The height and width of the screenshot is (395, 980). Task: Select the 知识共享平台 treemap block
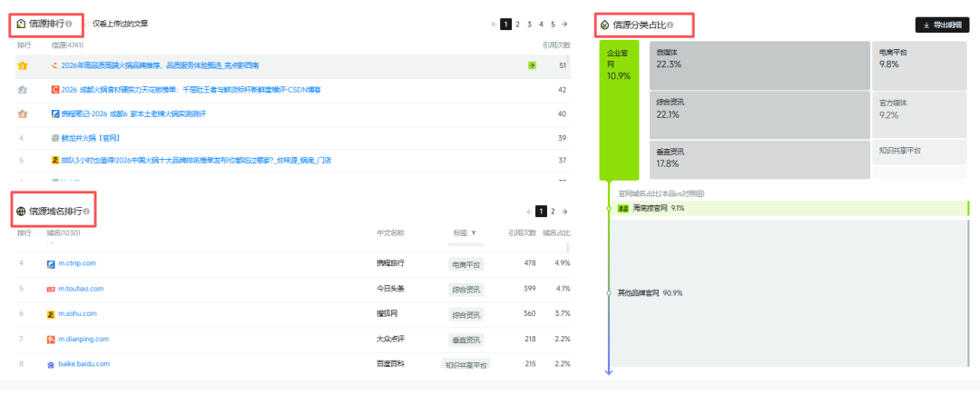pos(919,153)
